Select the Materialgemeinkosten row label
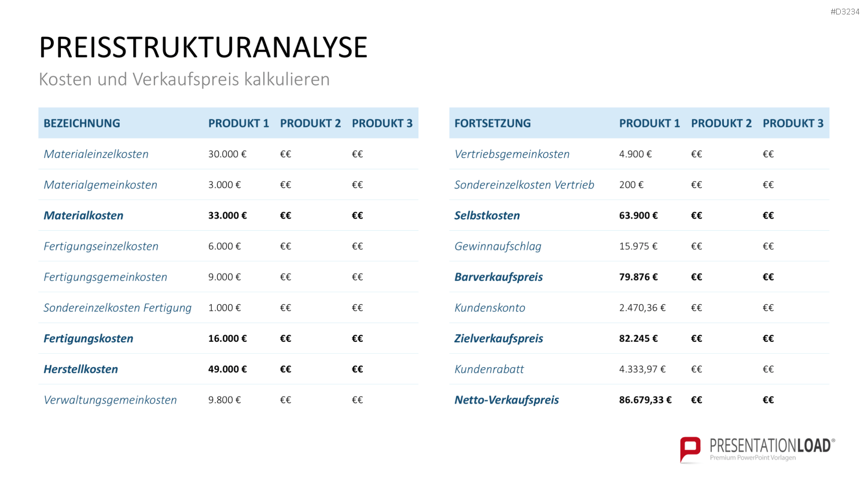Viewport: 868px width, 488px height. pos(100,185)
